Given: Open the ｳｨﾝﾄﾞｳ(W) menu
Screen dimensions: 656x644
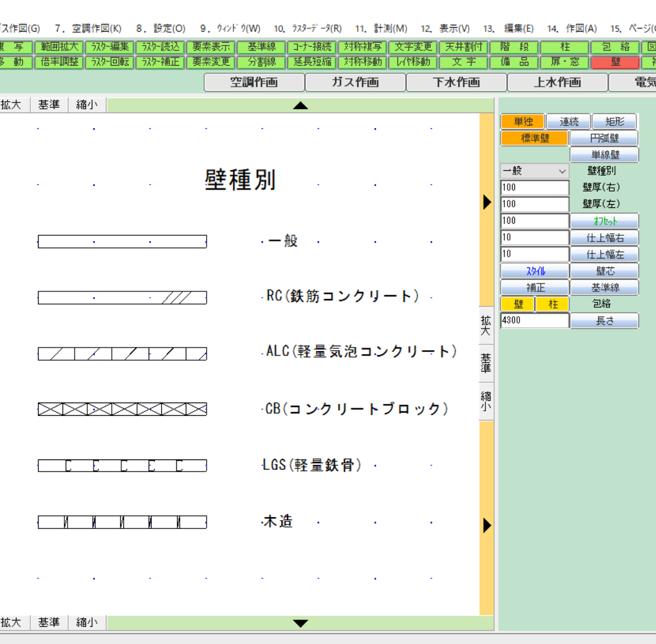Looking at the screenshot, I should 230,28.
